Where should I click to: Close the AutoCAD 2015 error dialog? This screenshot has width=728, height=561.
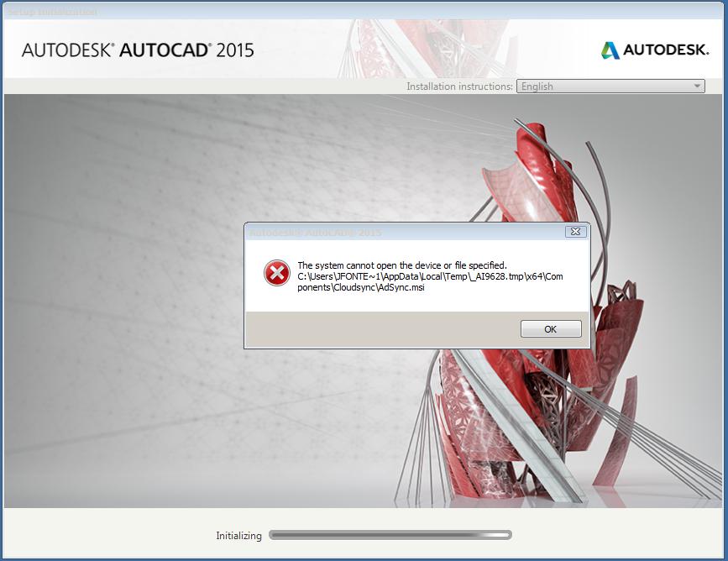point(575,231)
